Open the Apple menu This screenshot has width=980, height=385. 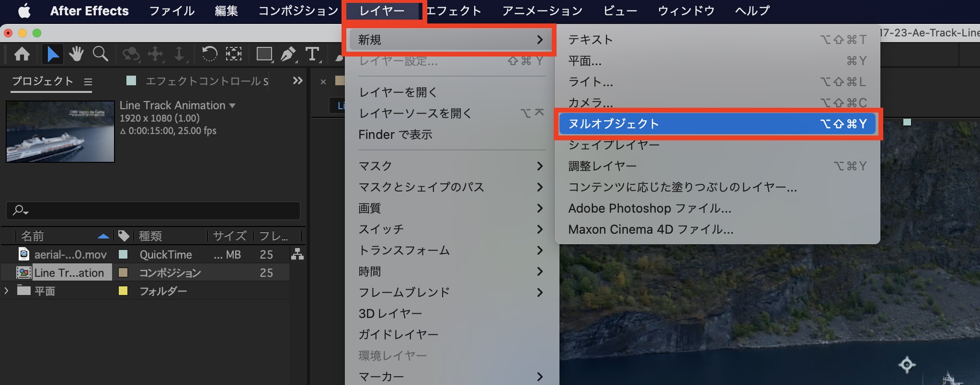click(24, 11)
